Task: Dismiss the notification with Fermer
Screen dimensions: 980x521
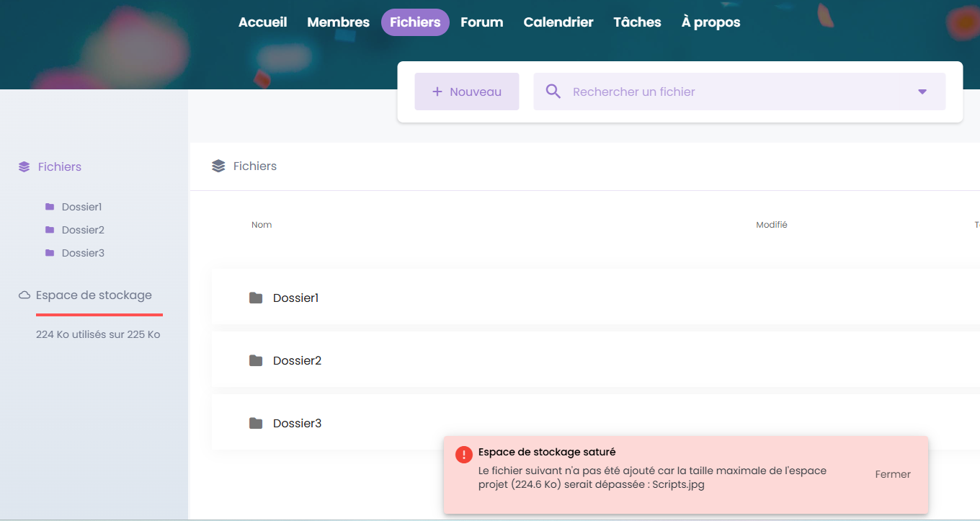Action: tap(893, 474)
